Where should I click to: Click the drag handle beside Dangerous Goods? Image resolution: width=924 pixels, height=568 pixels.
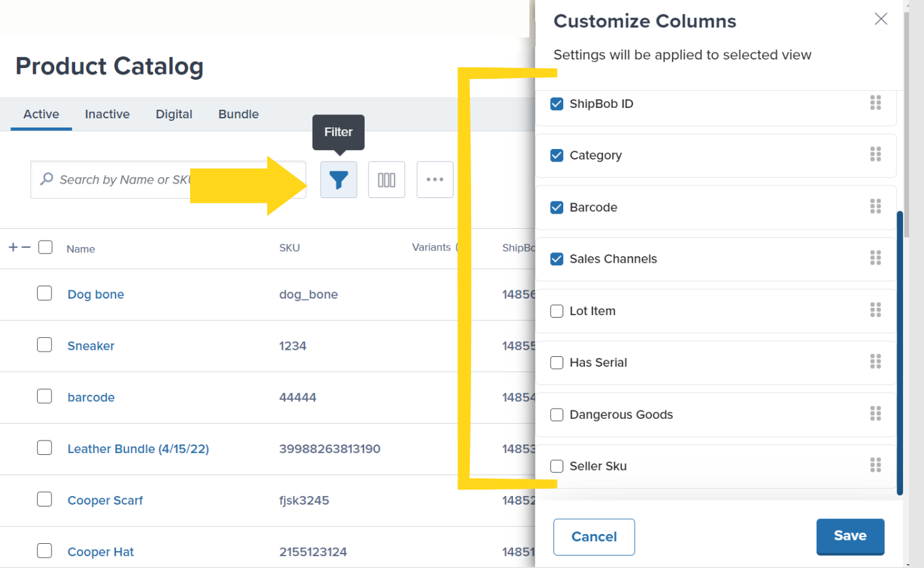point(876,413)
